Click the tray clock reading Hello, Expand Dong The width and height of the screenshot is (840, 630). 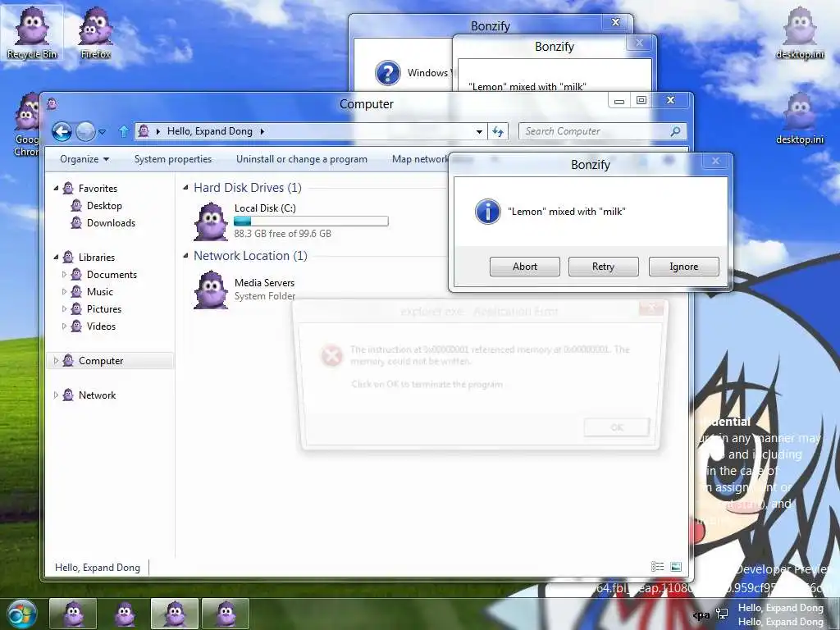781,614
